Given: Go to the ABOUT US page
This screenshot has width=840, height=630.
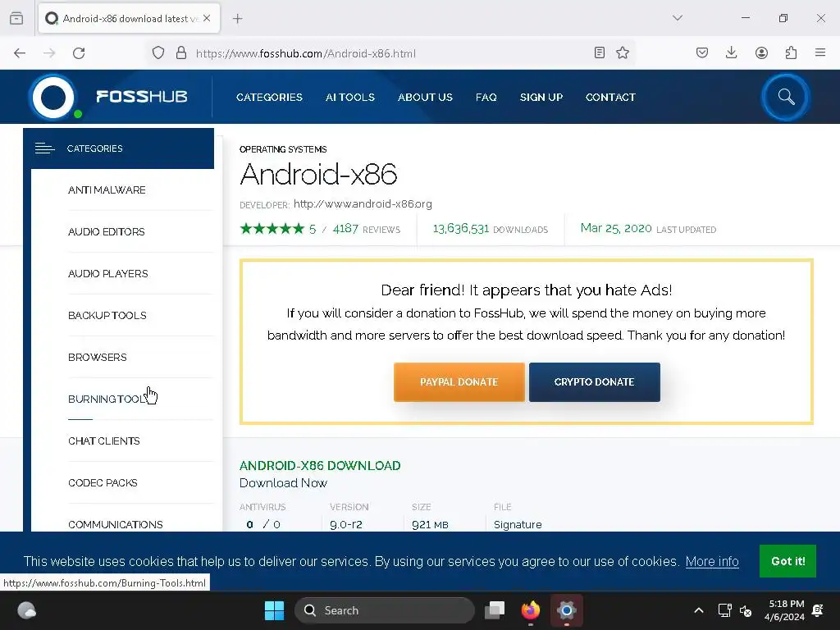Looking at the screenshot, I should coord(426,98).
